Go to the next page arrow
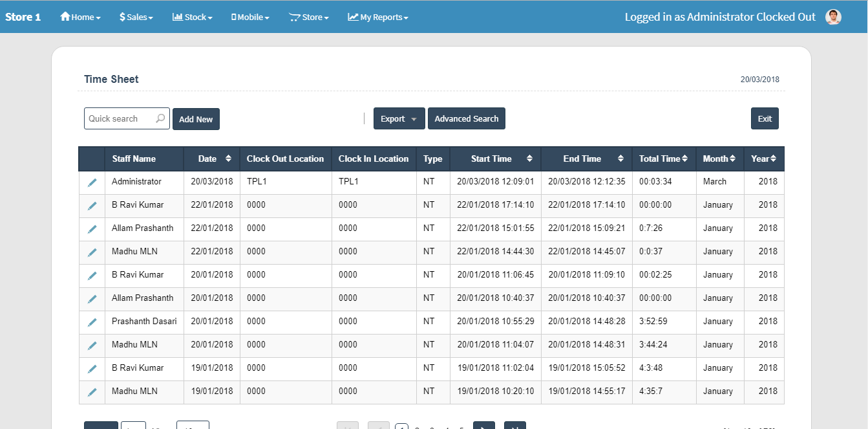This screenshot has height=429, width=868. pos(483,426)
